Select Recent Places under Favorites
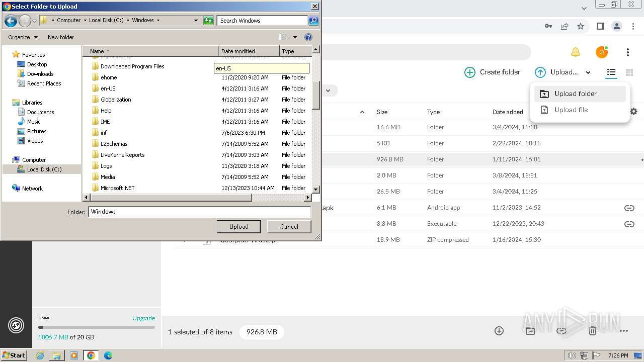The width and height of the screenshot is (644, 362). [44, 83]
